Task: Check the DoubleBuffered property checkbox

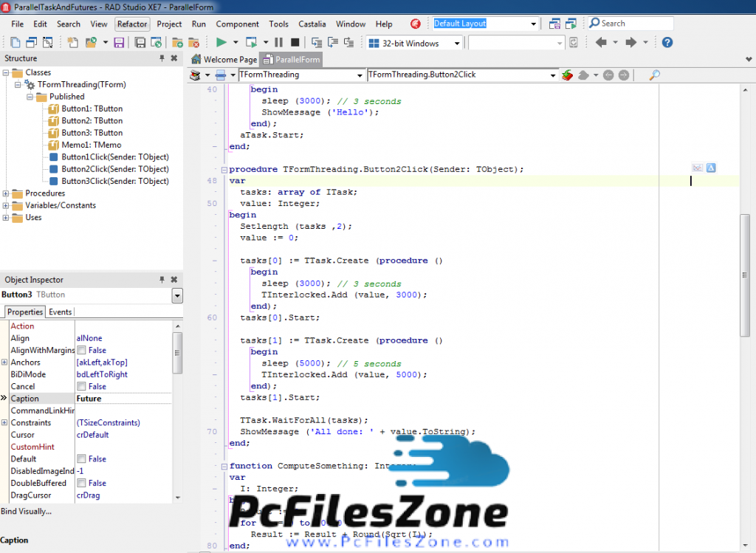Action: click(81, 483)
